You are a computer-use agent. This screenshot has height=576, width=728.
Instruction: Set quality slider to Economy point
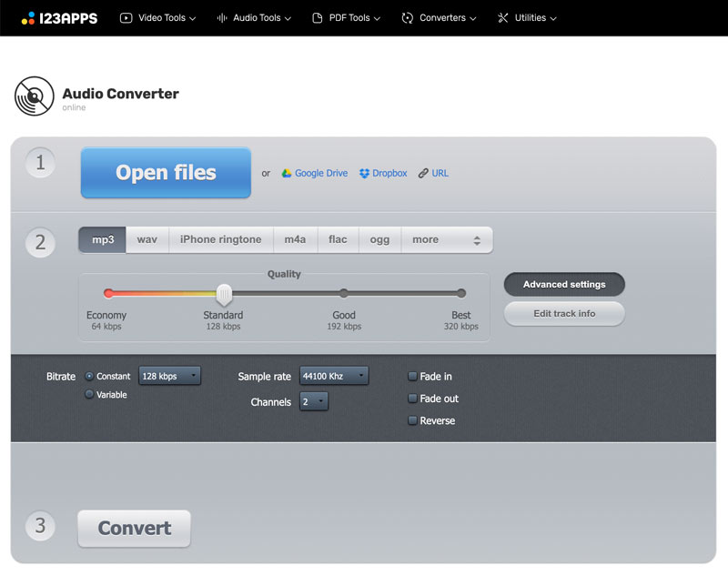click(108, 293)
